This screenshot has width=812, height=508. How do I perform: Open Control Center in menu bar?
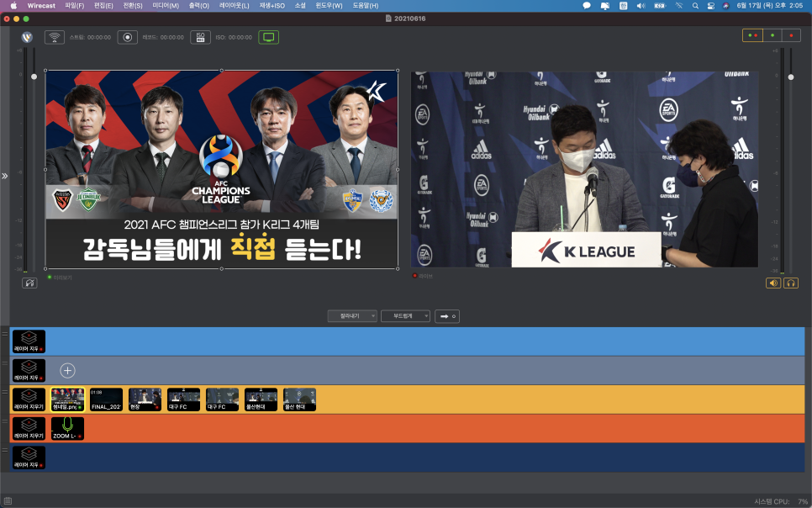[x=711, y=6]
